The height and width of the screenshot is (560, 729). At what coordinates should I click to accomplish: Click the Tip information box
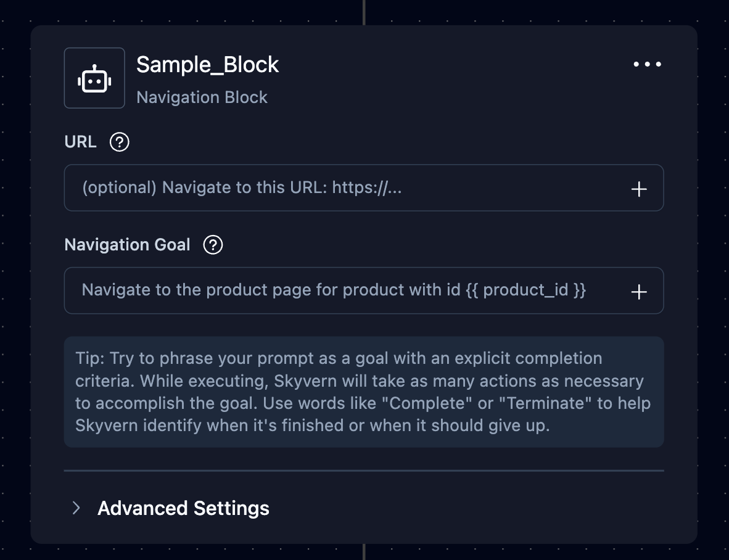pyautogui.click(x=364, y=392)
